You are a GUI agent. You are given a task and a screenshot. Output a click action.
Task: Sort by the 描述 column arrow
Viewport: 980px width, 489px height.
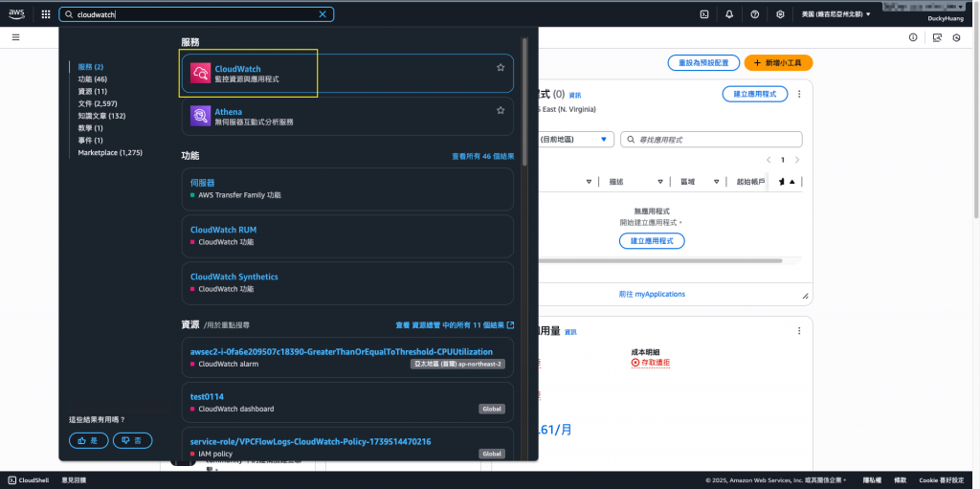[x=660, y=182]
